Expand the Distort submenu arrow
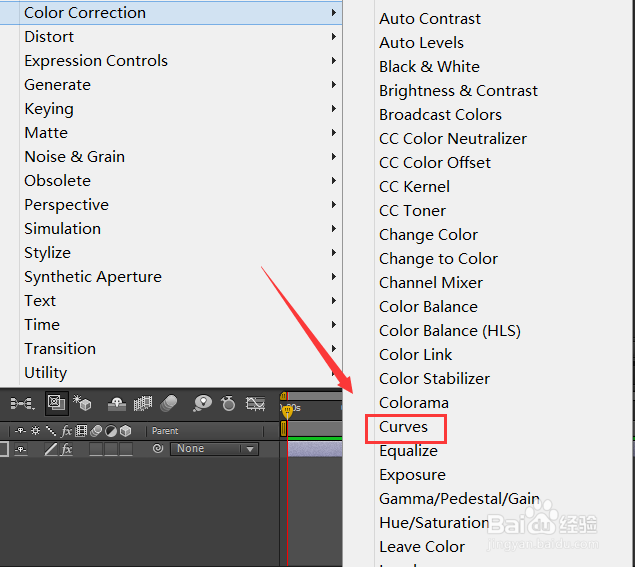Viewport: 635px width, 567px height. tap(334, 36)
